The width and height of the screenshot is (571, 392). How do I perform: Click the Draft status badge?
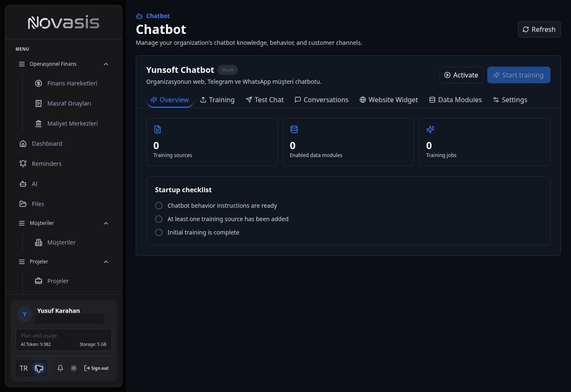(227, 70)
